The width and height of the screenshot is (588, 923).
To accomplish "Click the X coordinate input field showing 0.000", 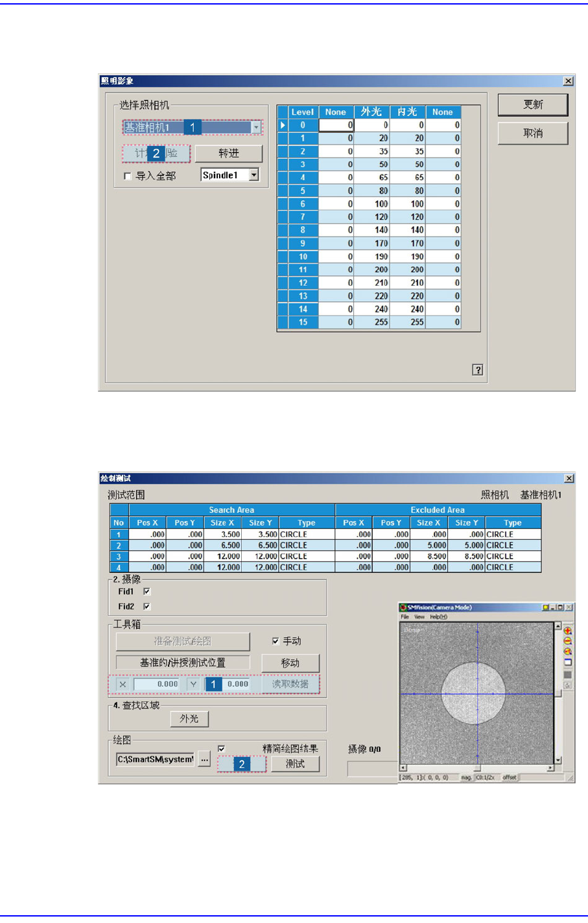I will tap(157, 684).
